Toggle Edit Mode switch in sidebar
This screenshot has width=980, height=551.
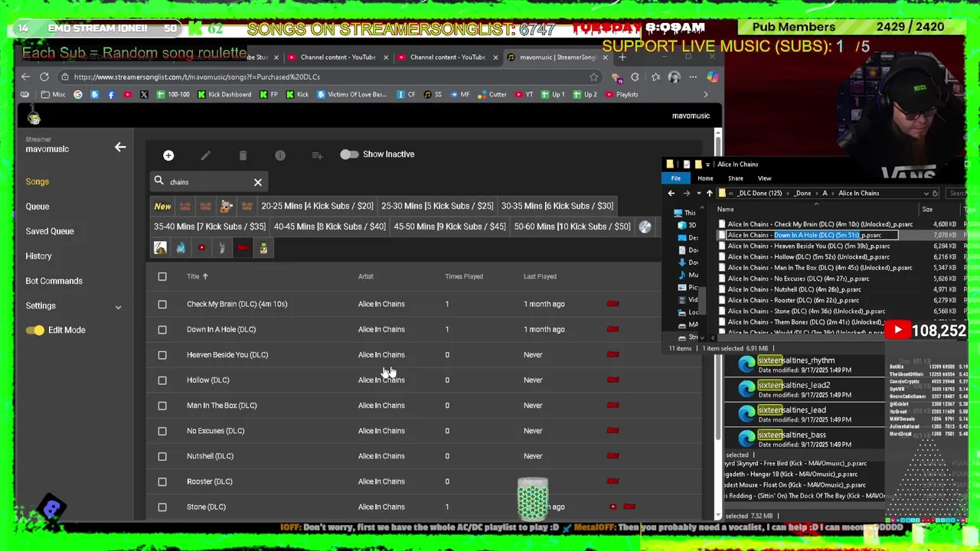coord(34,330)
